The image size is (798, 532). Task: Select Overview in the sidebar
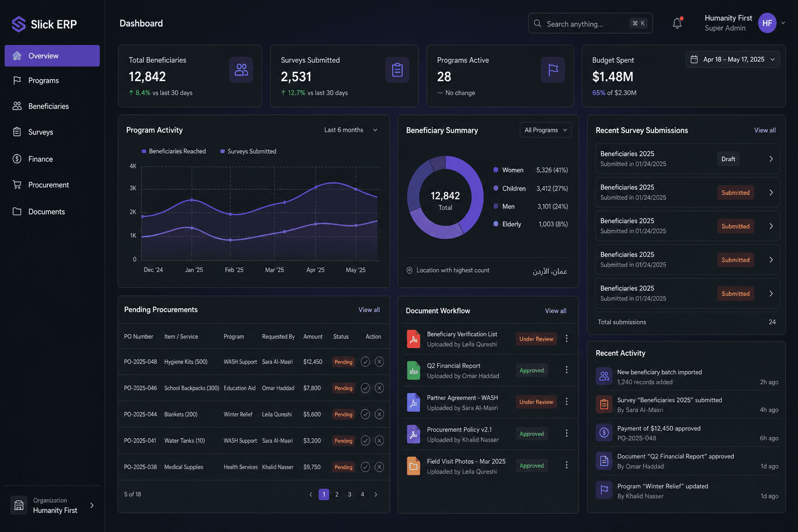point(52,56)
